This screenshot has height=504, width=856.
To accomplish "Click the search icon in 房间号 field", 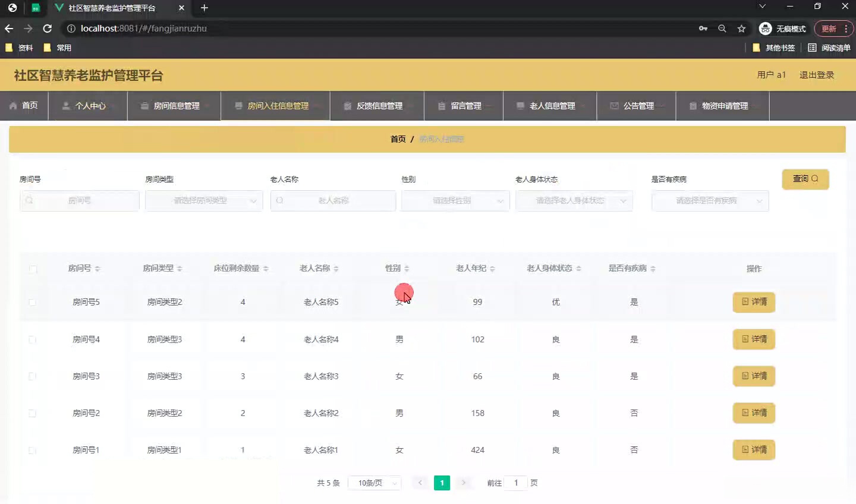I will tap(29, 201).
